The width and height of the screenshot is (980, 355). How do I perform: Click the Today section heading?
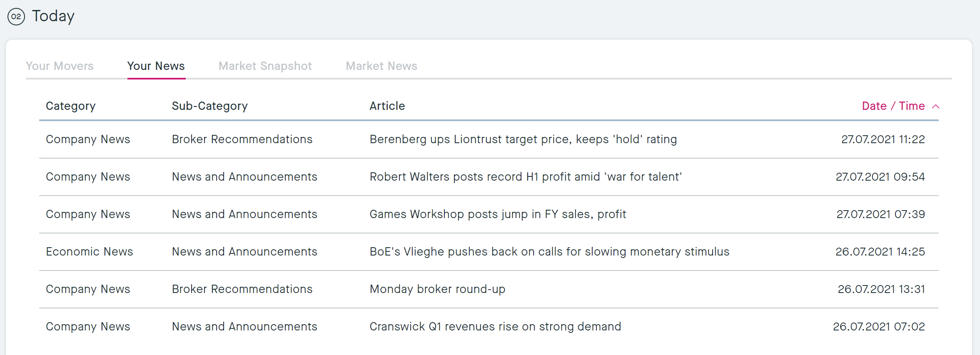click(53, 16)
